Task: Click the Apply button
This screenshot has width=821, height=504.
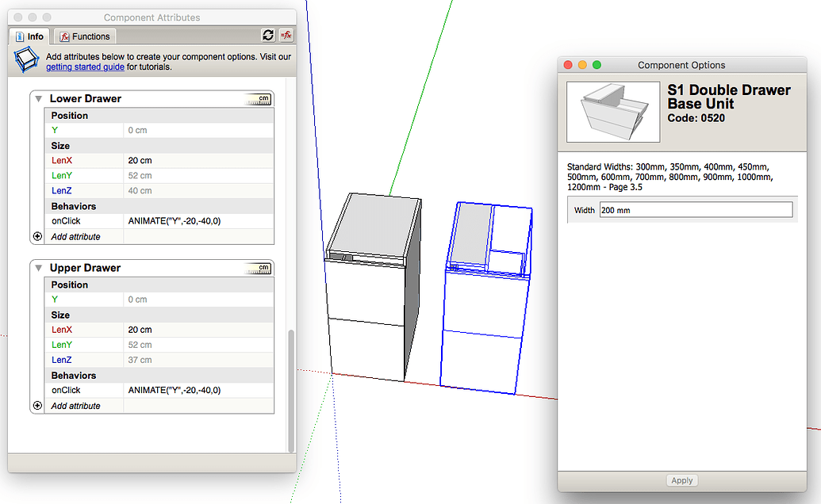Action: point(681,479)
